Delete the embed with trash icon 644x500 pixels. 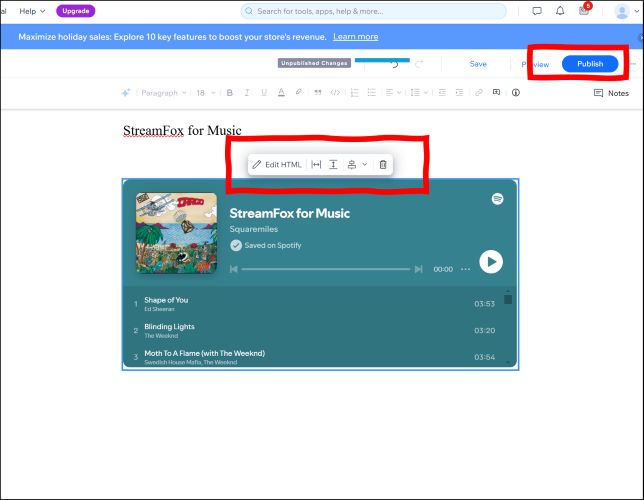pyautogui.click(x=383, y=165)
